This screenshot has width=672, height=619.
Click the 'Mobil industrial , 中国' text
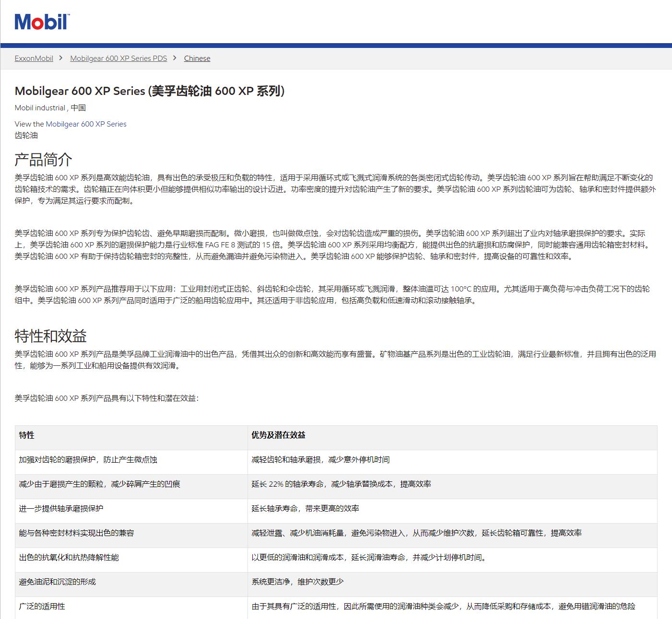(50, 108)
